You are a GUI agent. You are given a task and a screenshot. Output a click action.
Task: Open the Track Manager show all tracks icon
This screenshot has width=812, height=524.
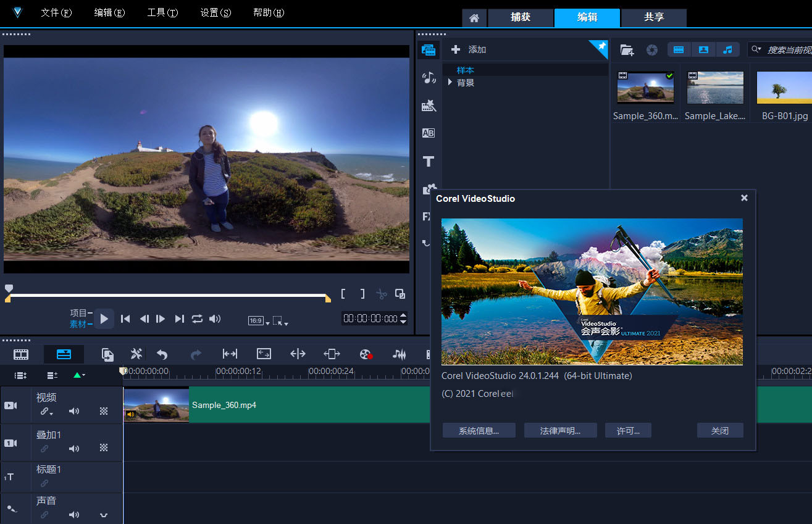[x=20, y=375]
